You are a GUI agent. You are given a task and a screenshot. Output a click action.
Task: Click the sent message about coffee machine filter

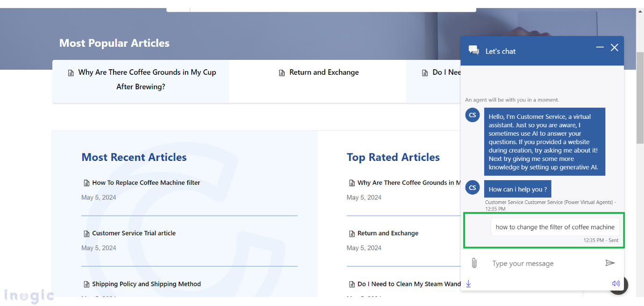coord(555,227)
